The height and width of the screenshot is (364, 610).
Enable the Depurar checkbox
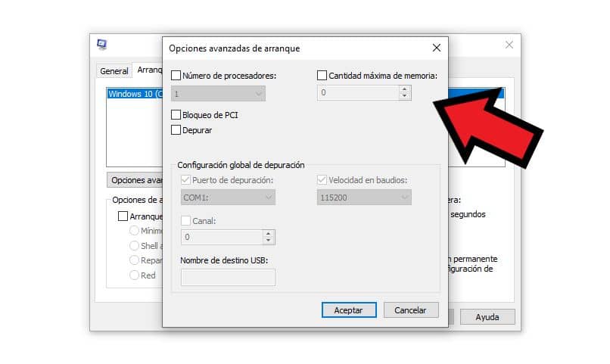(x=176, y=130)
